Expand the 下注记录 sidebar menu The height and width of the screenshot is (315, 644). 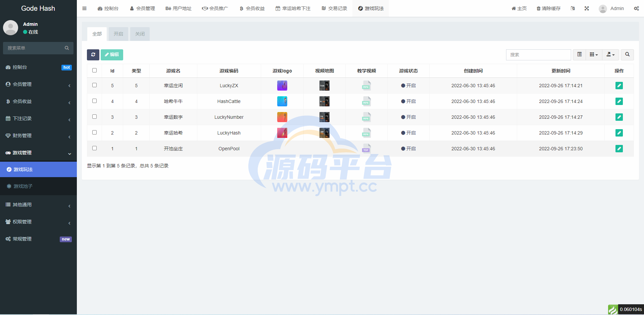[x=38, y=118]
